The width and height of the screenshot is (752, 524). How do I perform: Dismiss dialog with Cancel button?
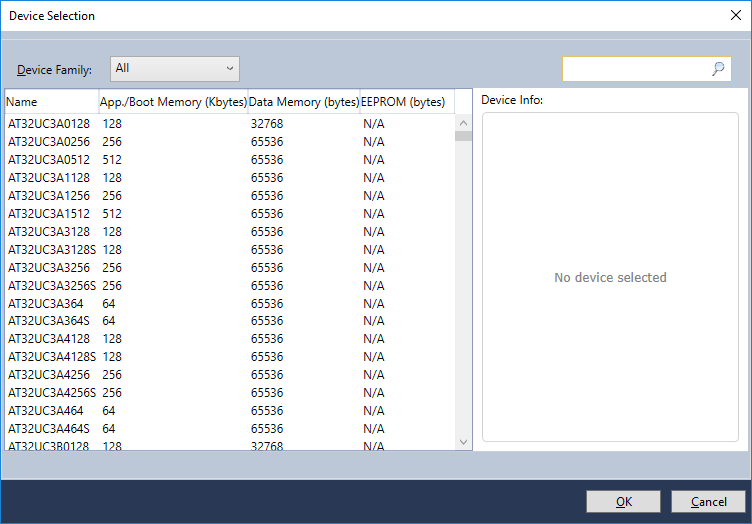click(708, 501)
